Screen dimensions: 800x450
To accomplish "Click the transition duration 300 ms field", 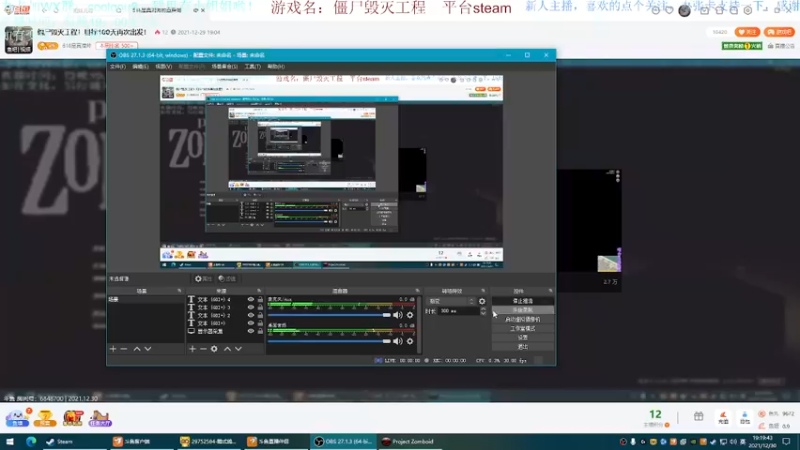I will 458,311.
